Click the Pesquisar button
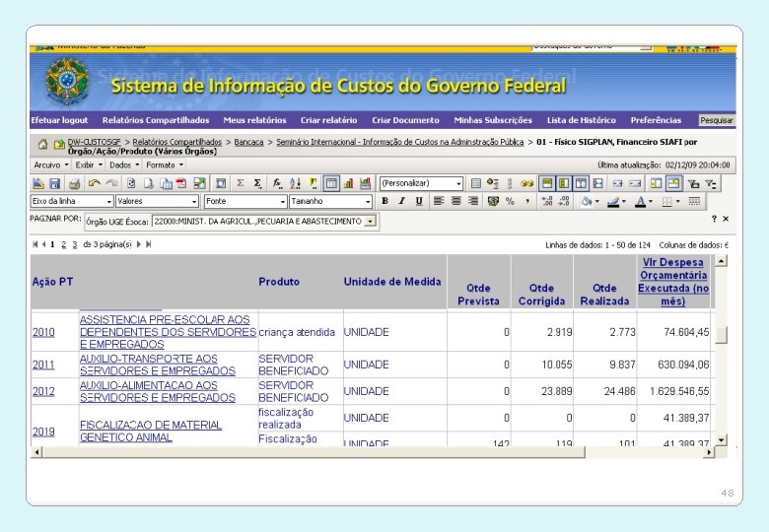This screenshot has width=769, height=532. coord(717,120)
